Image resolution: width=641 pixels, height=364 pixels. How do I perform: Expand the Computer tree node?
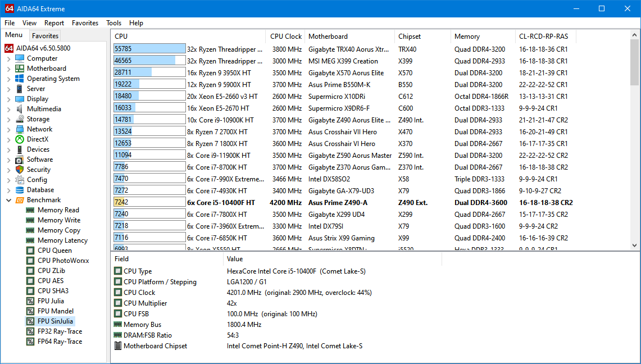click(8, 58)
